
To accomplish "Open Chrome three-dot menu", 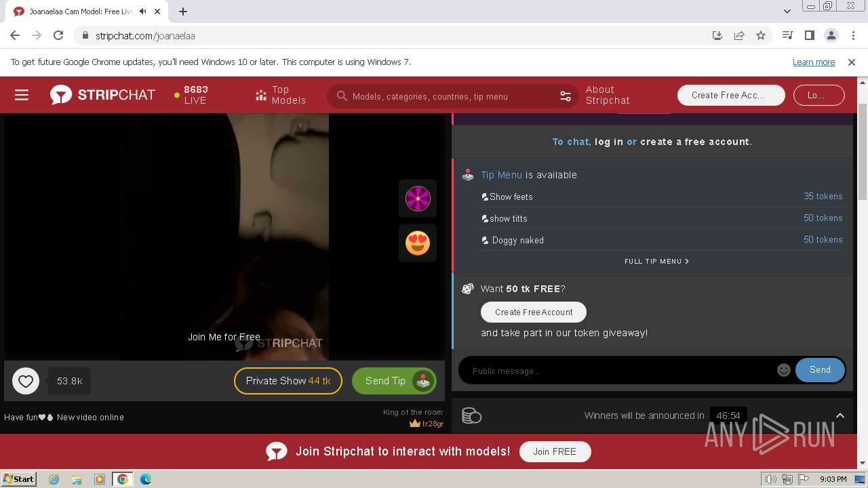I will pyautogui.click(x=852, y=35).
